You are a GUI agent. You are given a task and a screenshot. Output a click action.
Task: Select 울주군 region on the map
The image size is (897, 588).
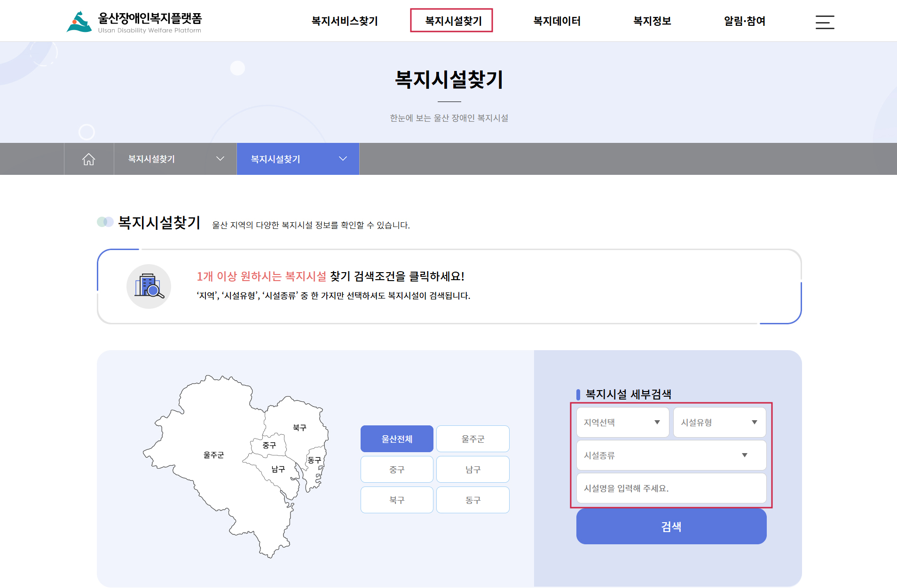(213, 455)
